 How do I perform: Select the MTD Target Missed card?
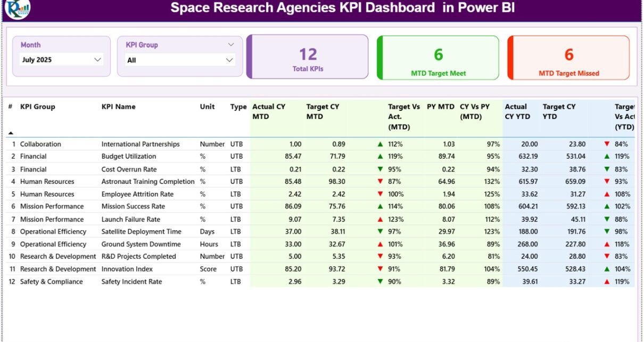pos(568,58)
